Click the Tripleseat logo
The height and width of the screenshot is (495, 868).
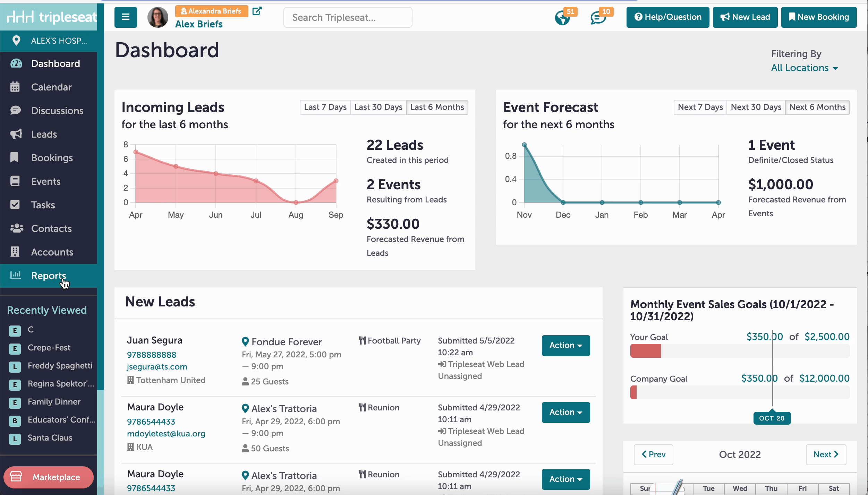point(52,17)
